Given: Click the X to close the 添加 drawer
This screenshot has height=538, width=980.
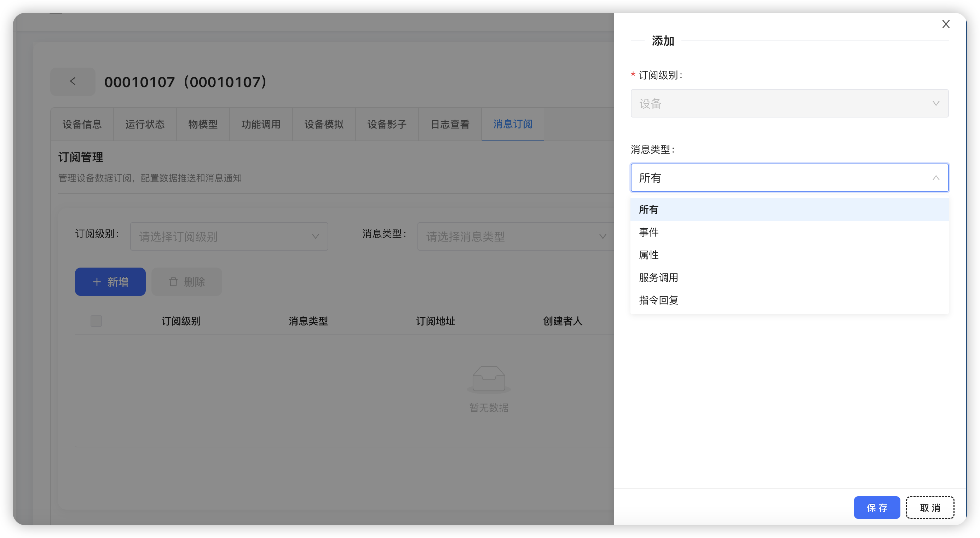Looking at the screenshot, I should (x=946, y=24).
